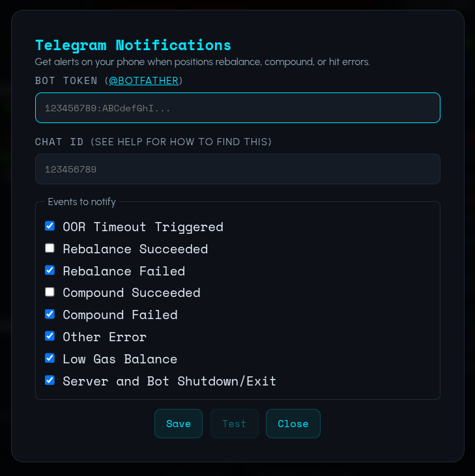Save the Telegram notification settings

click(x=179, y=424)
